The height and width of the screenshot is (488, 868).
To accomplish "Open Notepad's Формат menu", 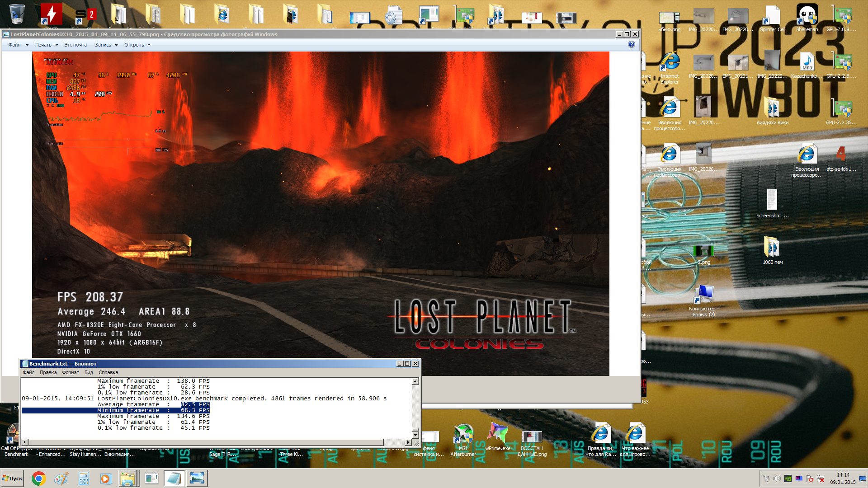I will pos(70,372).
